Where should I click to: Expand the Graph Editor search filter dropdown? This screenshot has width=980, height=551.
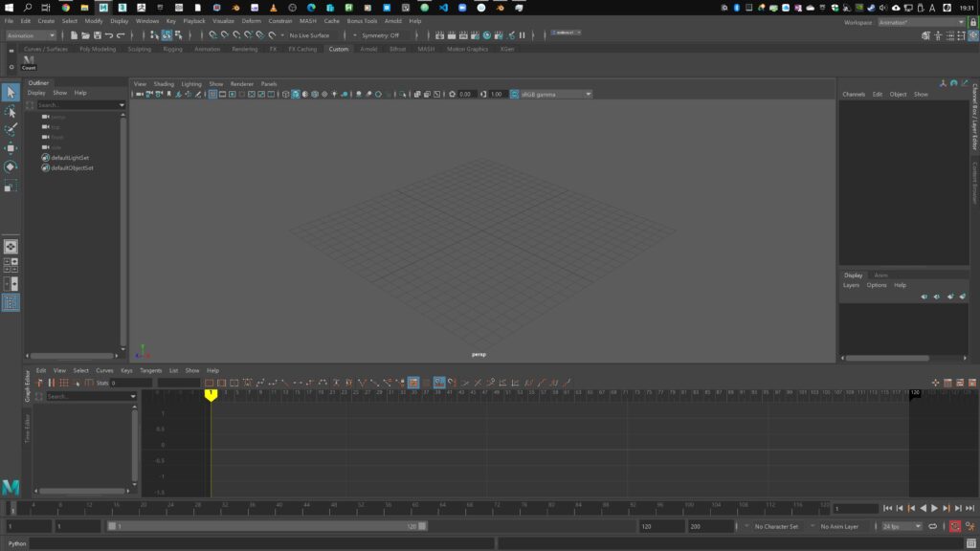132,396
